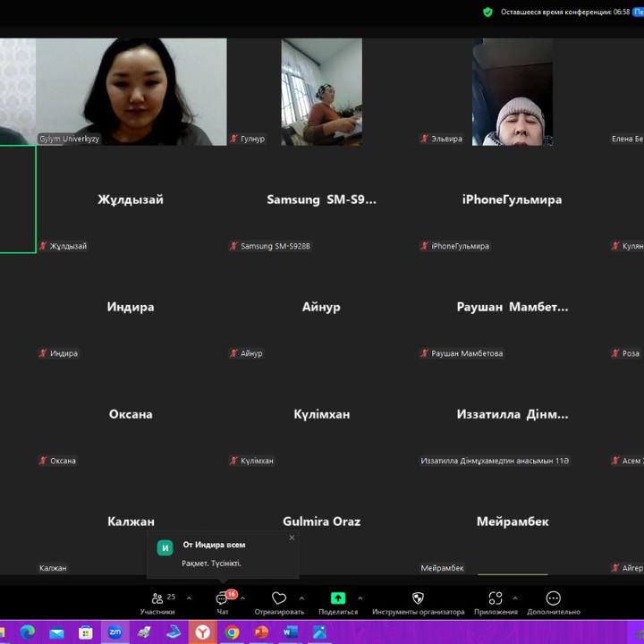Close the chat notification from Индира
Image resolution: width=644 pixels, height=644 pixels.
[x=292, y=538]
